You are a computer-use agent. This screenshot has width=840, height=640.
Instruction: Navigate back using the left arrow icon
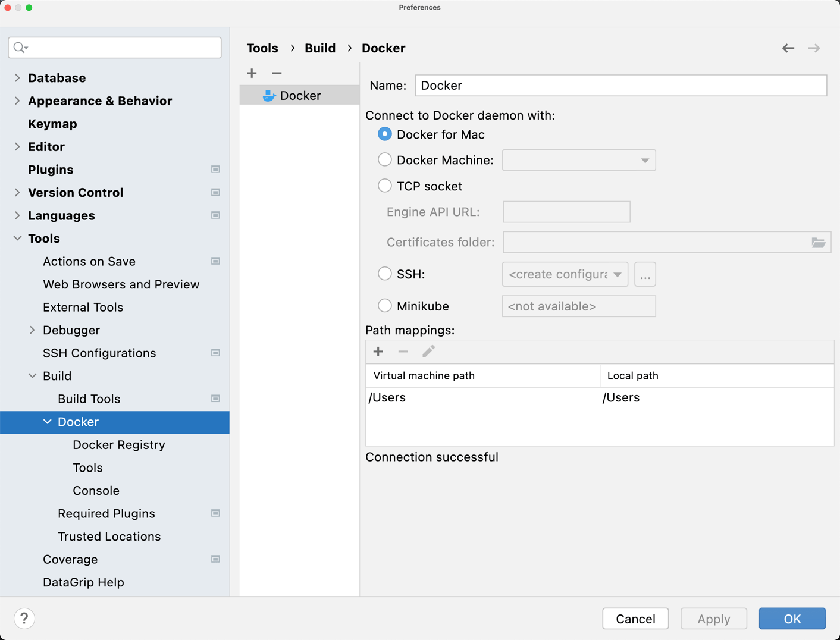[788, 48]
